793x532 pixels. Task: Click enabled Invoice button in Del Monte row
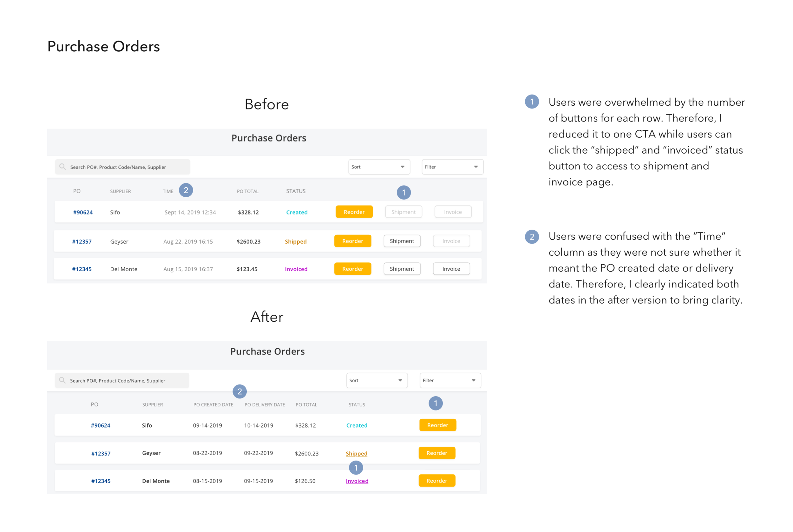(451, 269)
